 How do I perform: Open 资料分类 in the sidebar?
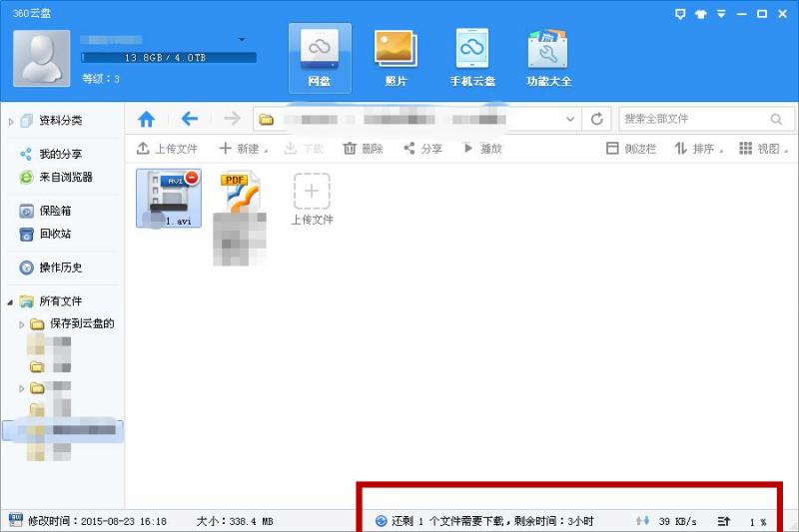pyautogui.click(x=61, y=121)
